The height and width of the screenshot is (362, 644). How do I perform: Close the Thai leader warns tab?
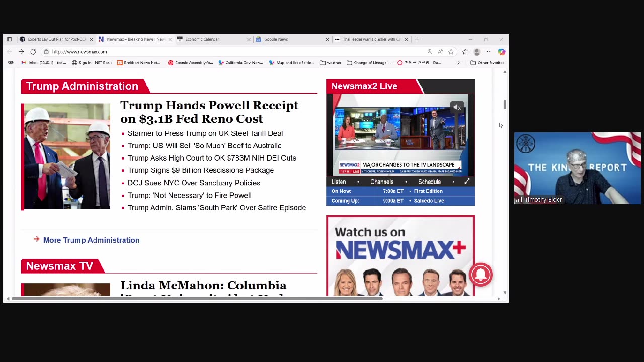click(406, 39)
